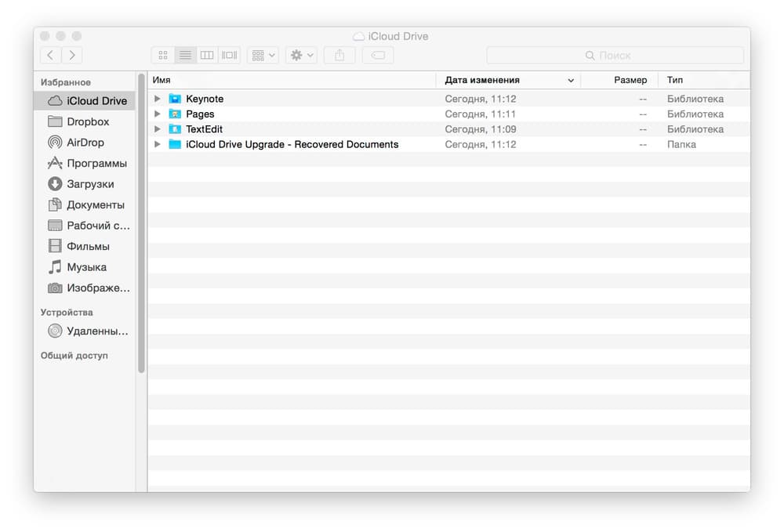Click the Pages folder icon
The width and height of the screenshot is (784, 532).
pos(175,114)
